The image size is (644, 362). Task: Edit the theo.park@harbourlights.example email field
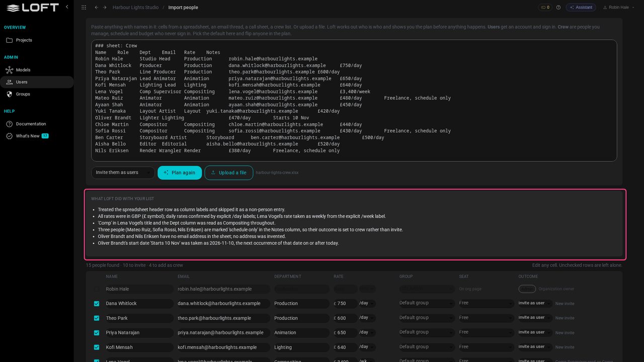[x=223, y=318]
